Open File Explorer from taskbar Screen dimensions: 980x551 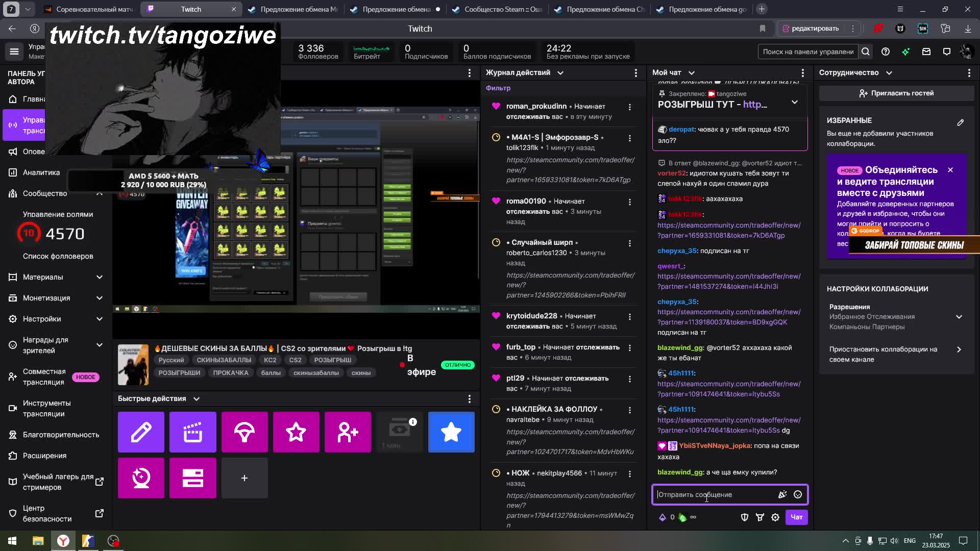[38, 541]
